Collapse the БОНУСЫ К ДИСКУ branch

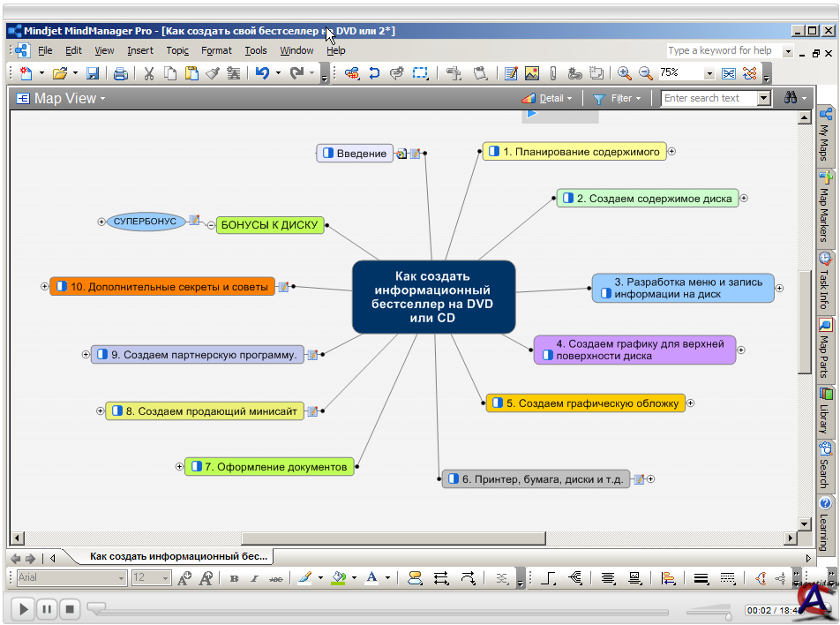point(211,226)
